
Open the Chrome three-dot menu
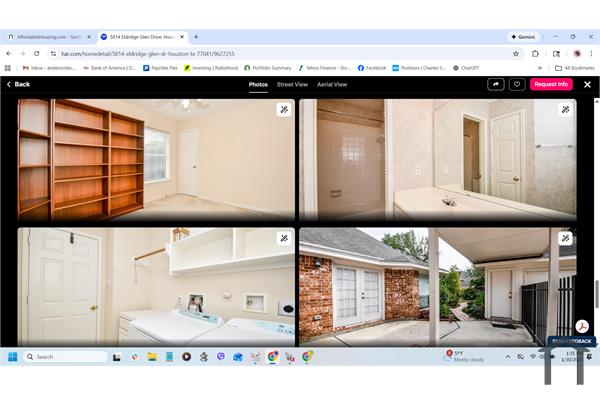(591, 54)
